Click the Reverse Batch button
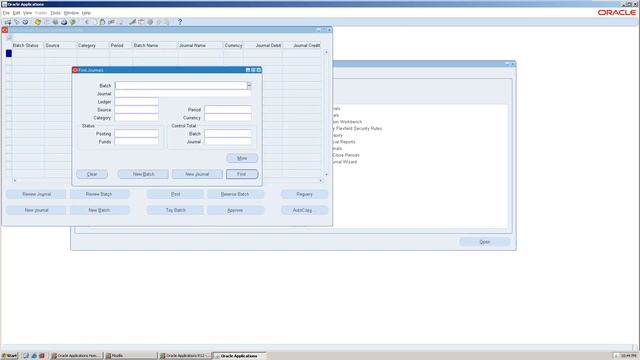Screen dimensions: 640x360 235,194
